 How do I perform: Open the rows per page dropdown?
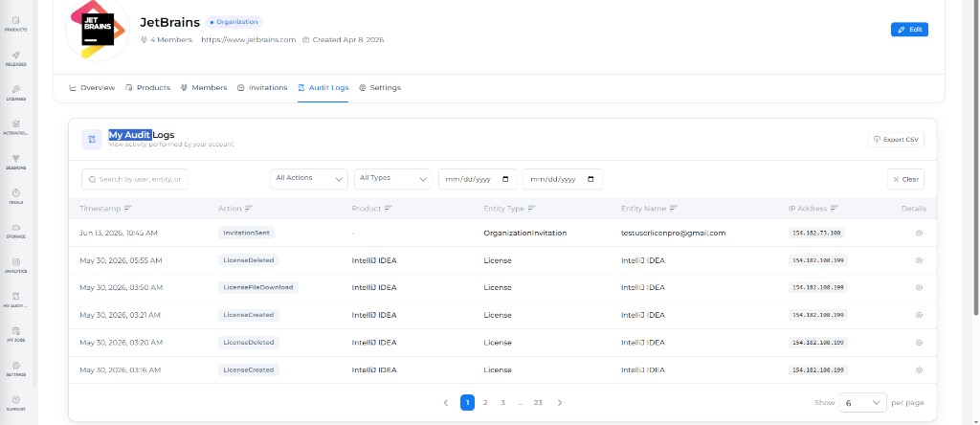click(x=862, y=402)
